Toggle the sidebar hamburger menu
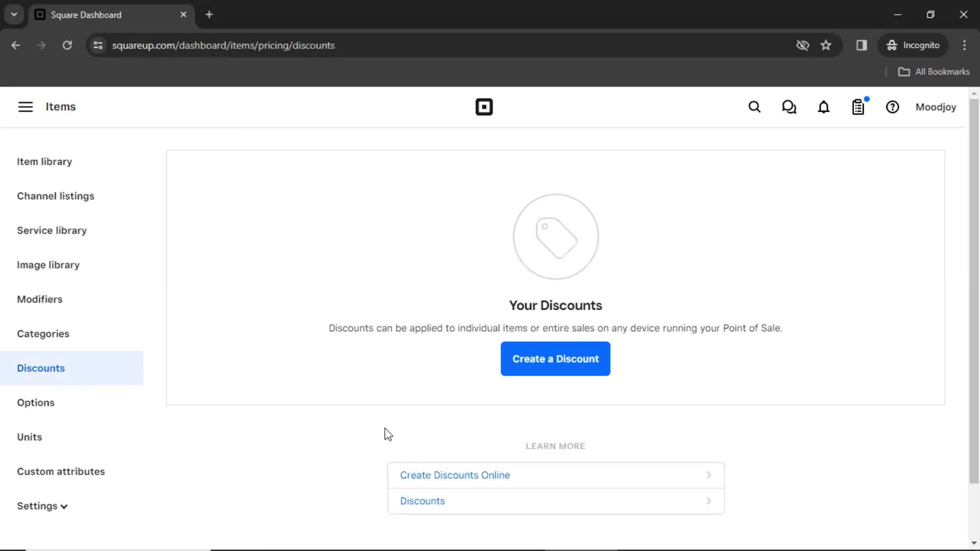 [26, 106]
